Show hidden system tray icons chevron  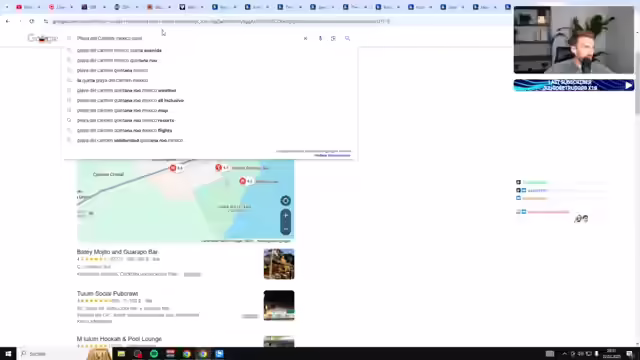point(564,354)
